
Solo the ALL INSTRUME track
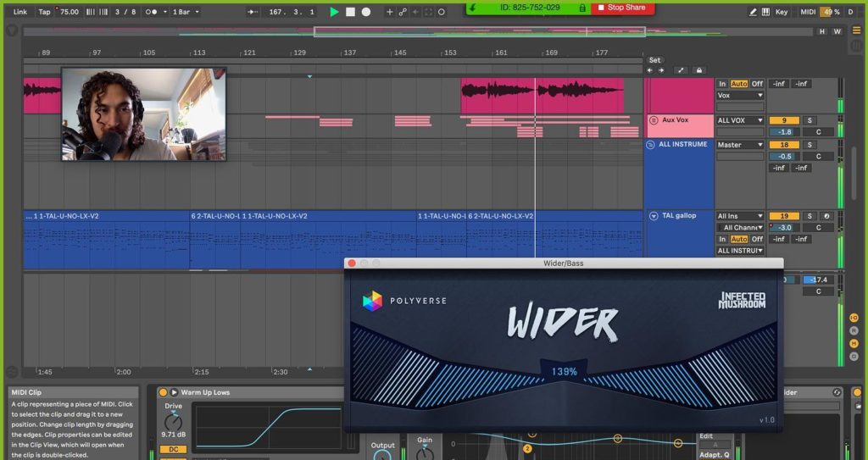click(810, 145)
